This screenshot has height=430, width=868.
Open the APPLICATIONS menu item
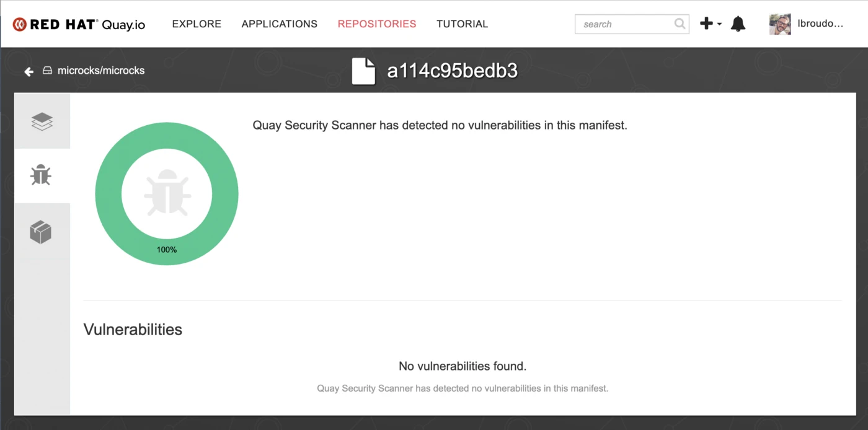(280, 24)
